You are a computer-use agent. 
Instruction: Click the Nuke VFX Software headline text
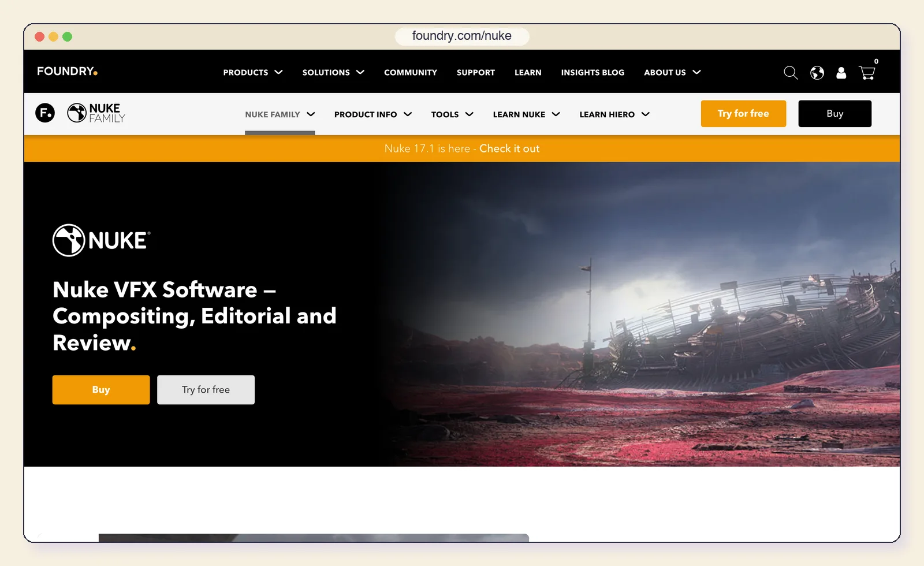(195, 316)
